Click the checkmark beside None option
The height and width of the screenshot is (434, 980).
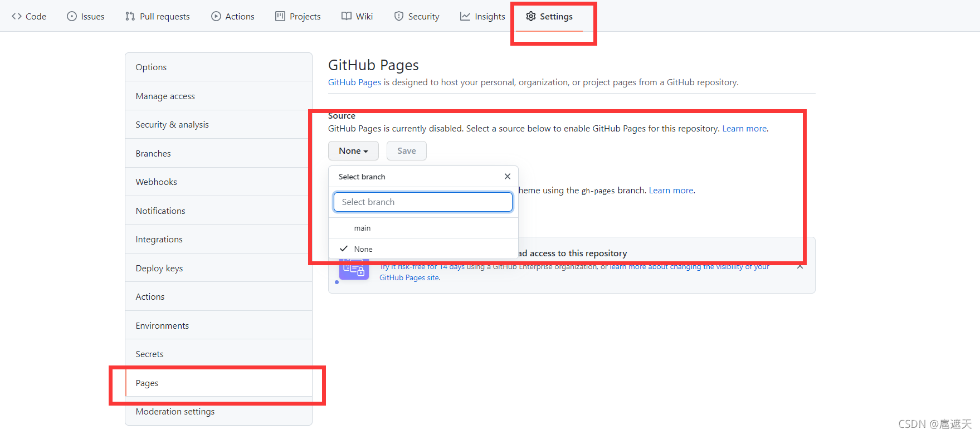tap(344, 248)
